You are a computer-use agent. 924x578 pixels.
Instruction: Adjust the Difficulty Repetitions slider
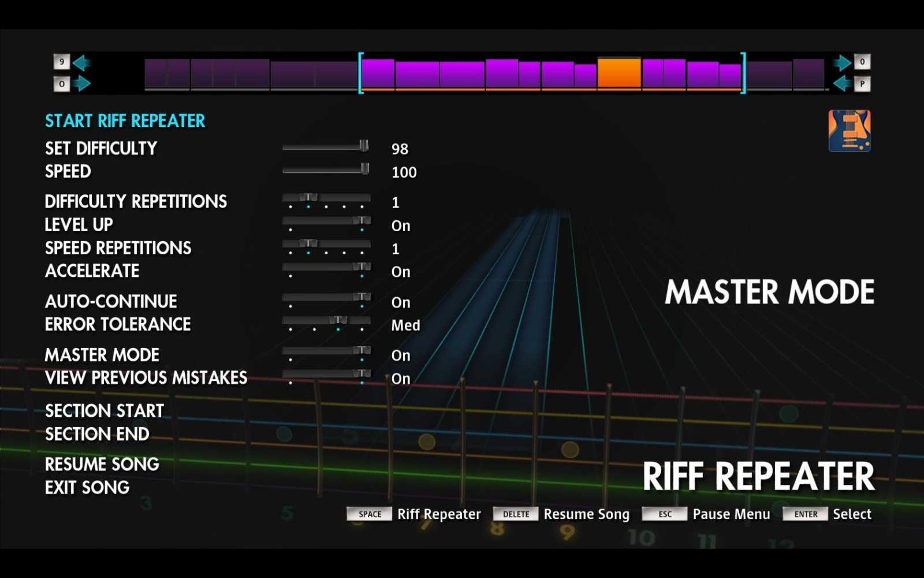click(326, 201)
